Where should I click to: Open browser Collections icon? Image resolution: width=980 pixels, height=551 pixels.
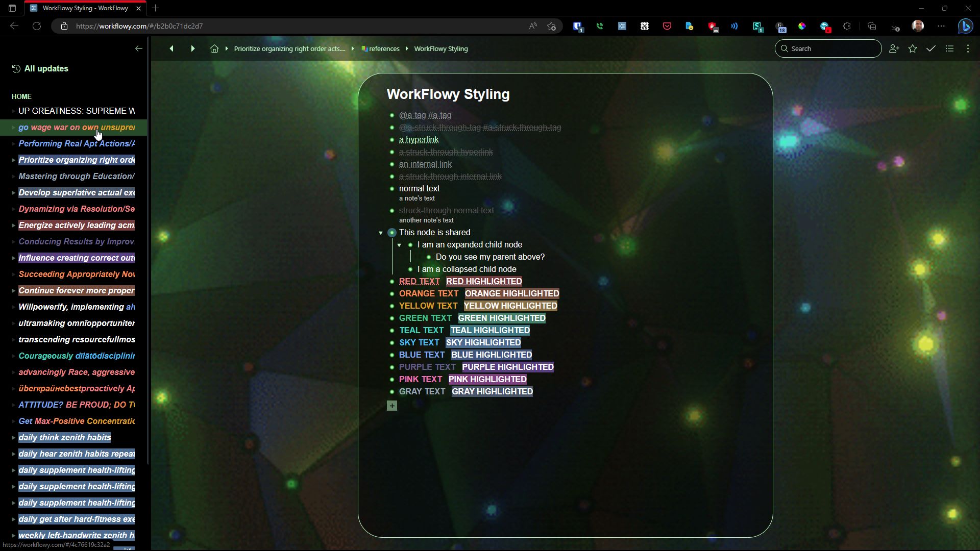pos(872,26)
